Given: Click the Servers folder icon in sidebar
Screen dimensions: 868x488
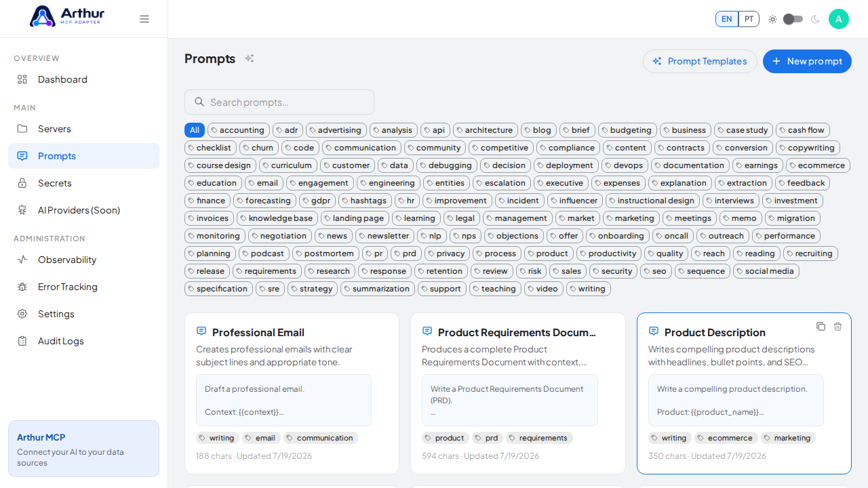Looking at the screenshot, I should [x=22, y=129].
